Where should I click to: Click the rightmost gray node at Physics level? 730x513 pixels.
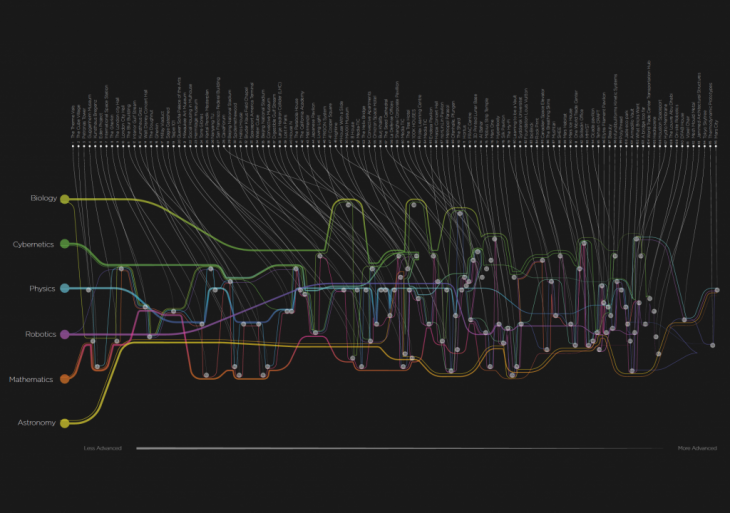pyautogui.click(x=715, y=290)
